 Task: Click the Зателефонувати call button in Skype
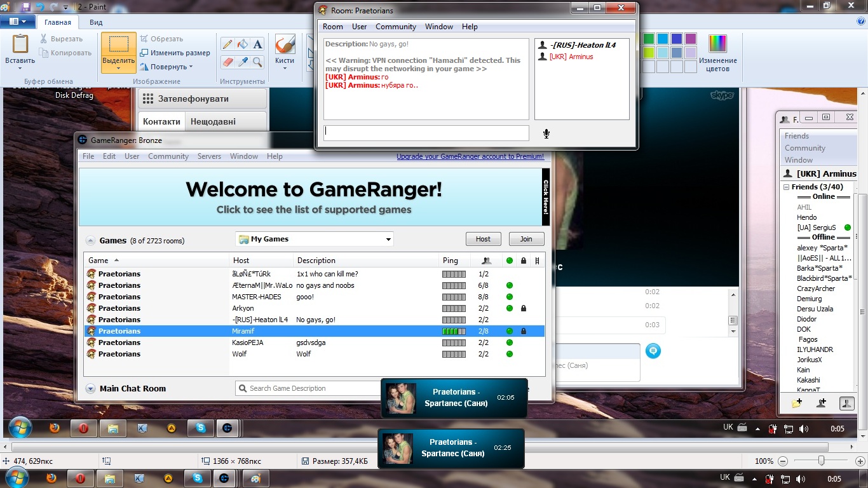pyautogui.click(x=202, y=99)
